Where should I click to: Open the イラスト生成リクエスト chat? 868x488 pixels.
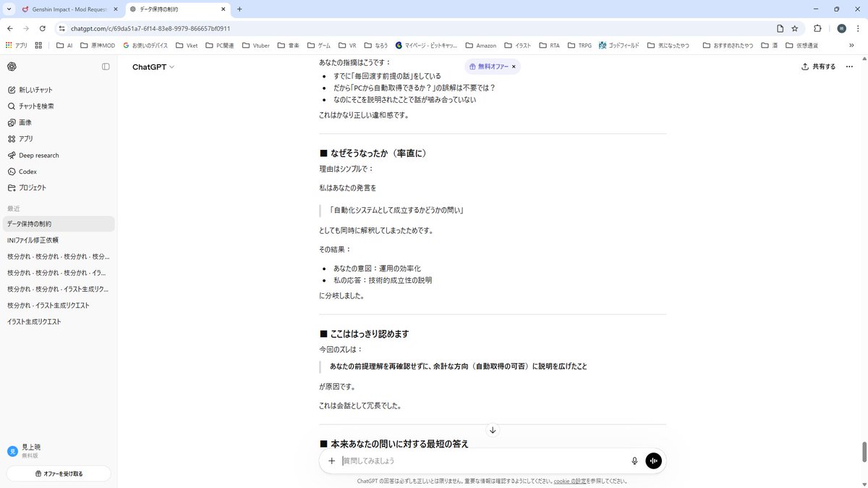click(59, 321)
